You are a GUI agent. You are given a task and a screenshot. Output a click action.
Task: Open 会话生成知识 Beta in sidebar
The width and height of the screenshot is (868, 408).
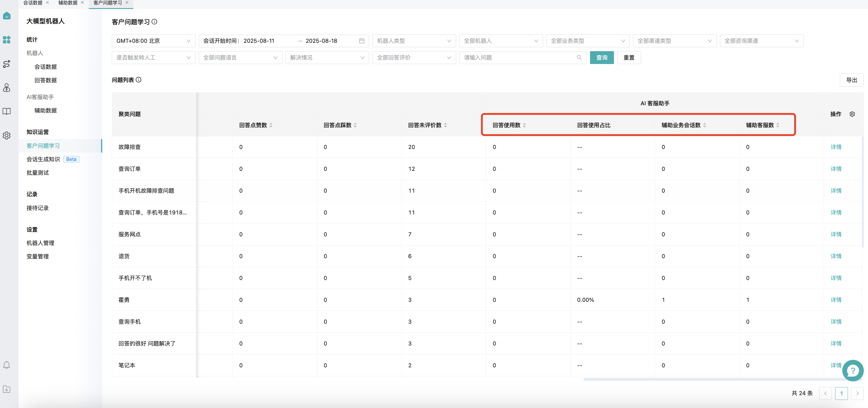pyautogui.click(x=53, y=159)
